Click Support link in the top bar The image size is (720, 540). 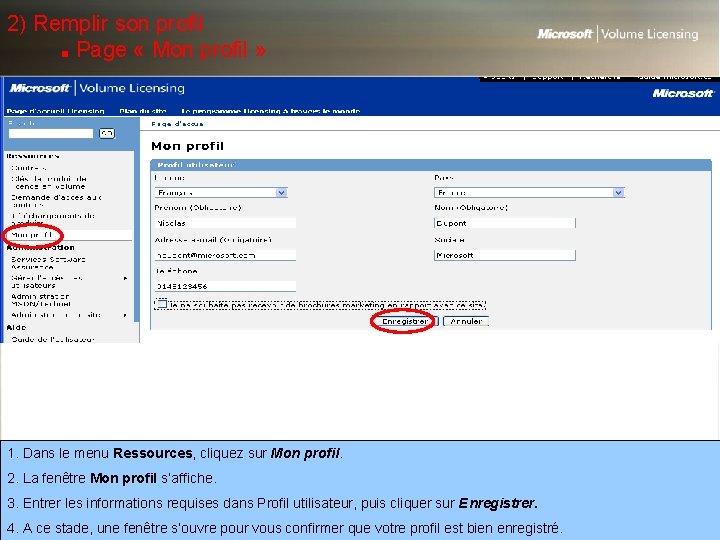click(x=547, y=77)
